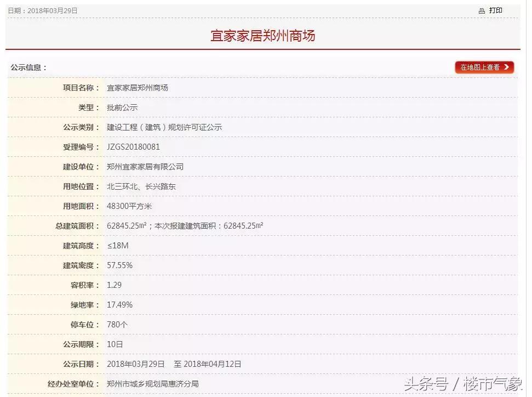Click the 类型 row showing 批前公示
The image size is (532, 397).
[x=121, y=107]
